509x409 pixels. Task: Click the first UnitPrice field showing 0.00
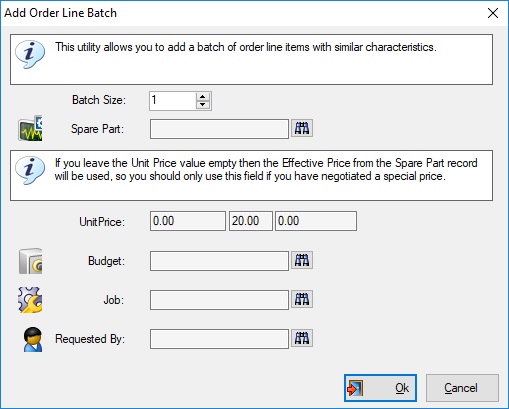tap(188, 221)
